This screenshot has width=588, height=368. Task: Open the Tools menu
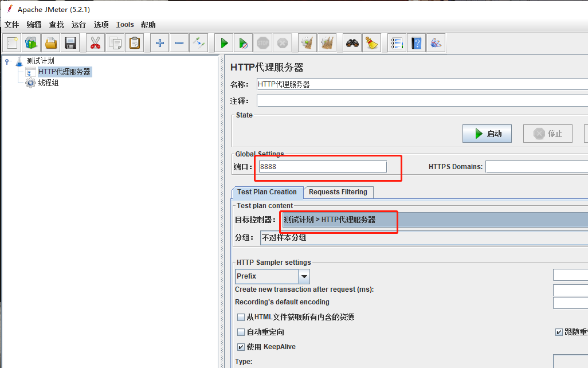pyautogui.click(x=125, y=25)
